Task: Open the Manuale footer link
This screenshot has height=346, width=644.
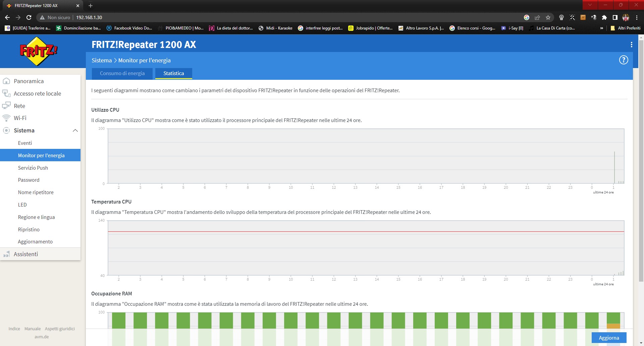Action: click(33, 329)
